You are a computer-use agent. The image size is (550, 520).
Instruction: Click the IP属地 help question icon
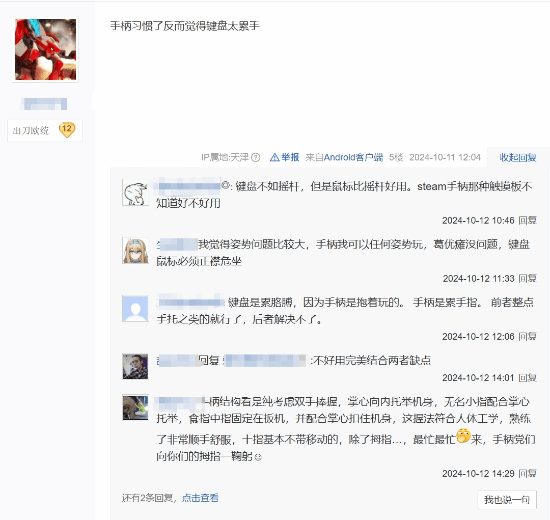[256, 158]
